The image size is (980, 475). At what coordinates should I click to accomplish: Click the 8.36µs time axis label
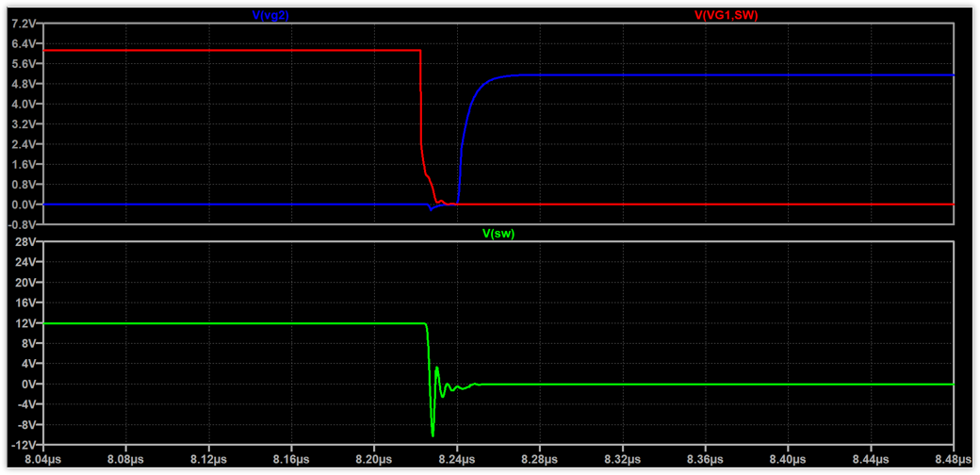(x=706, y=459)
